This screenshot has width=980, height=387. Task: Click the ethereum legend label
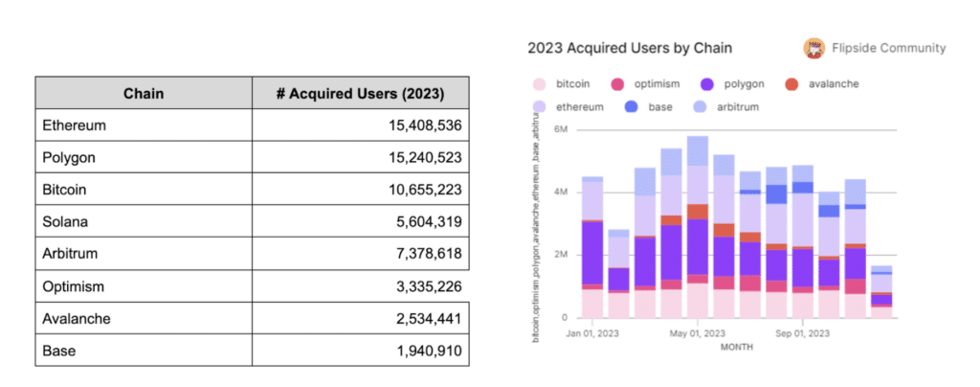coord(579,107)
